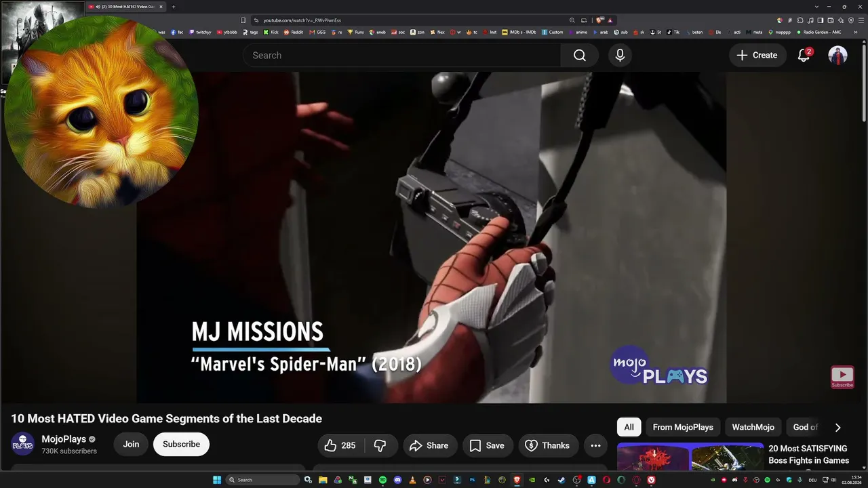Screen dimensions: 868x488
Task: Open the 20 Most SATISFYING Boss Fights title
Action: 808,455
